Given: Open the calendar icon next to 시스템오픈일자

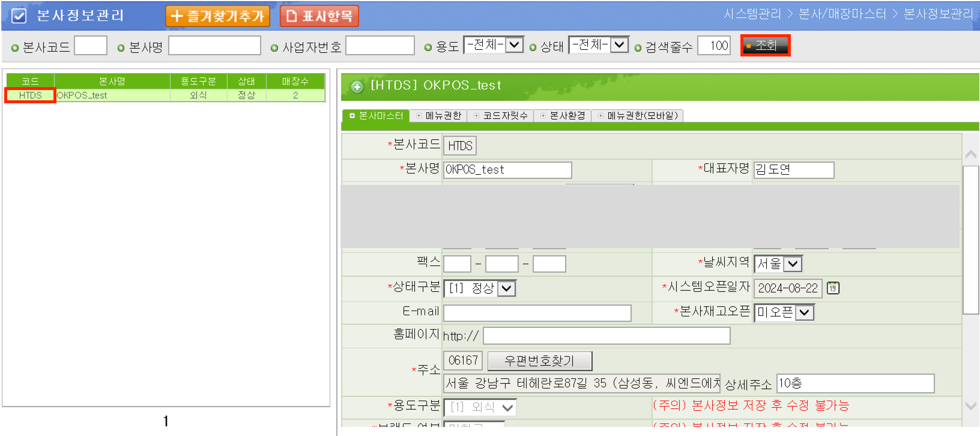Looking at the screenshot, I should 833,288.
